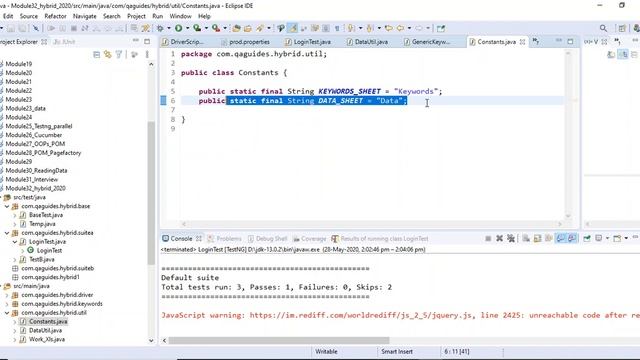Click the Project Explorer filter funnel icon
The image size is (640, 360).
119,54
